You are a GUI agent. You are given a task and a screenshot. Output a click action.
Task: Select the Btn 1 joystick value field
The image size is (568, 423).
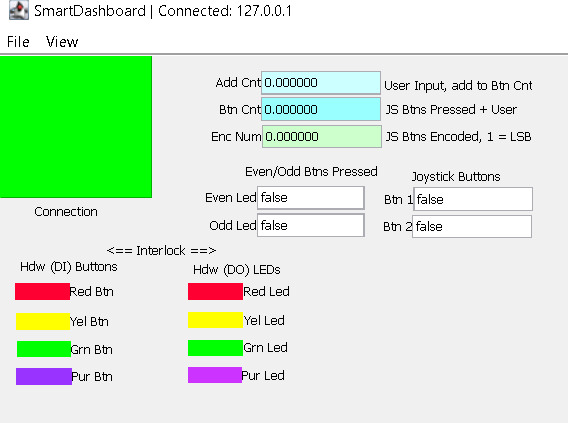point(473,199)
